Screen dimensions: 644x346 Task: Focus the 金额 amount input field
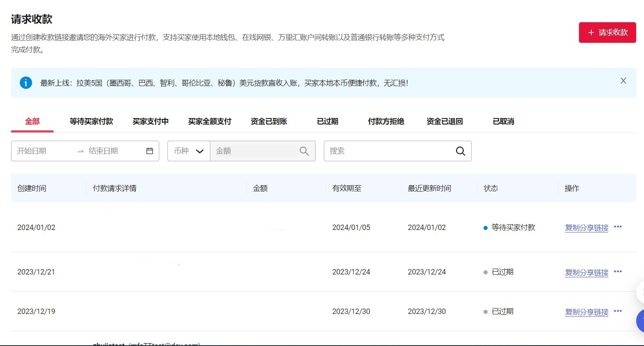[253, 151]
